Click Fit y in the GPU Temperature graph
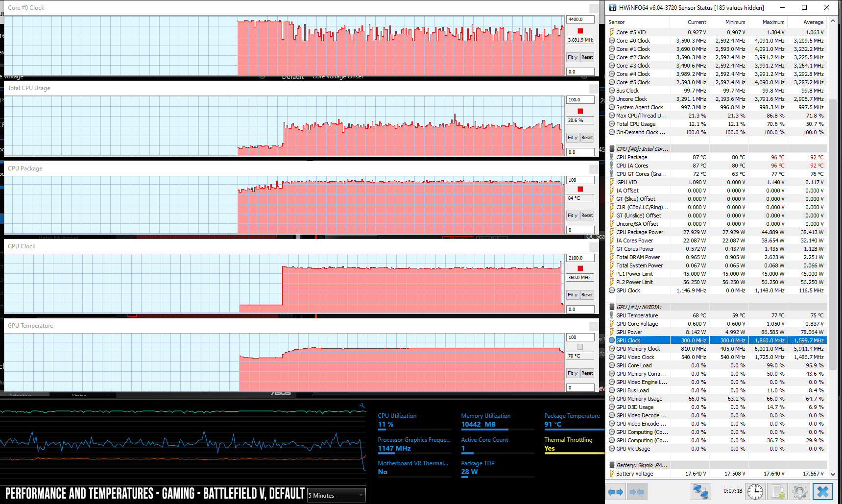The width and height of the screenshot is (842, 504). point(573,373)
